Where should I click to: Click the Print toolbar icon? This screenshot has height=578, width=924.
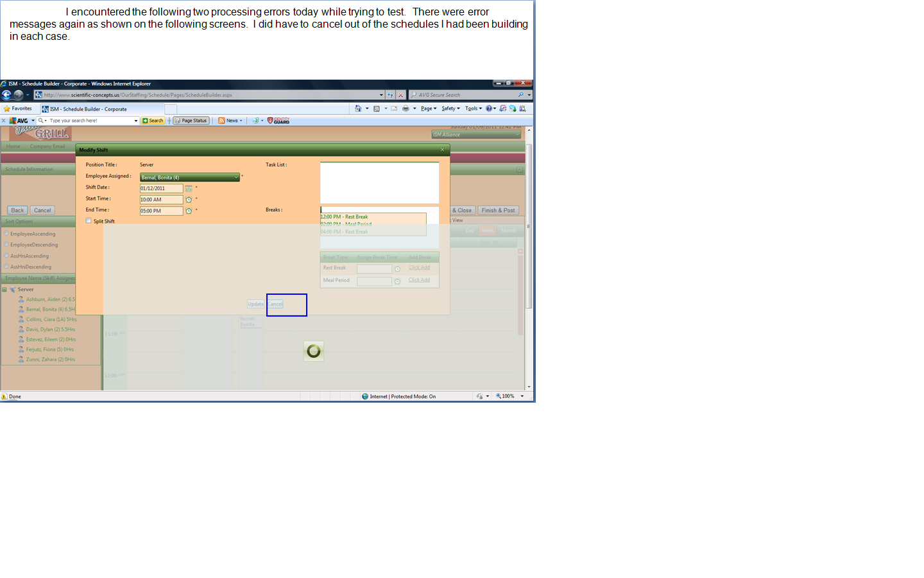(x=406, y=109)
